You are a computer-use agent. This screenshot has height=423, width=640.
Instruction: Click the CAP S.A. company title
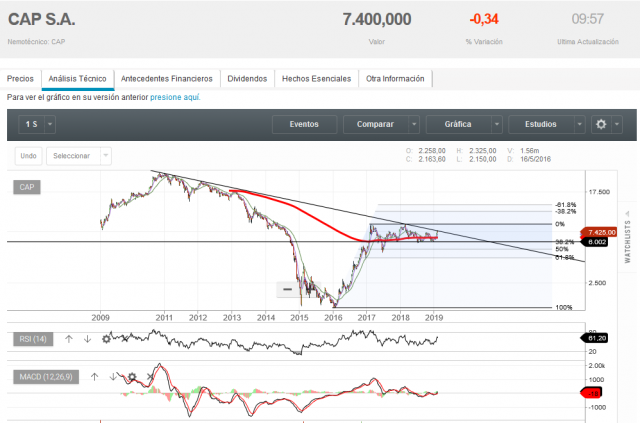42,19
